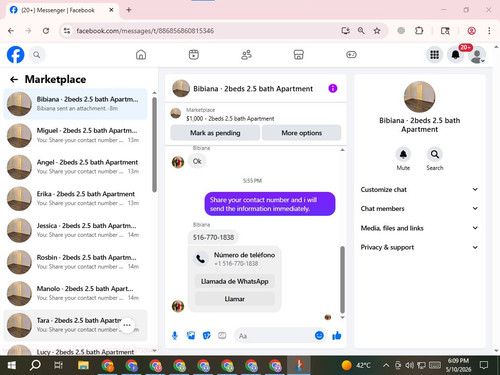Open the $1,000 2beds listing link
This screenshot has width=500, height=375.
pyautogui.click(x=230, y=118)
